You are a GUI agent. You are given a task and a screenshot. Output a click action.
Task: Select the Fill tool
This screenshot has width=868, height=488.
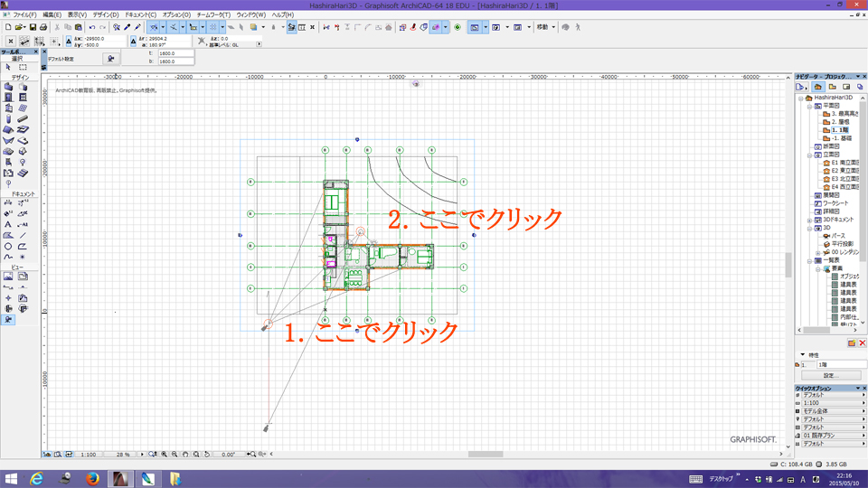click(8, 236)
